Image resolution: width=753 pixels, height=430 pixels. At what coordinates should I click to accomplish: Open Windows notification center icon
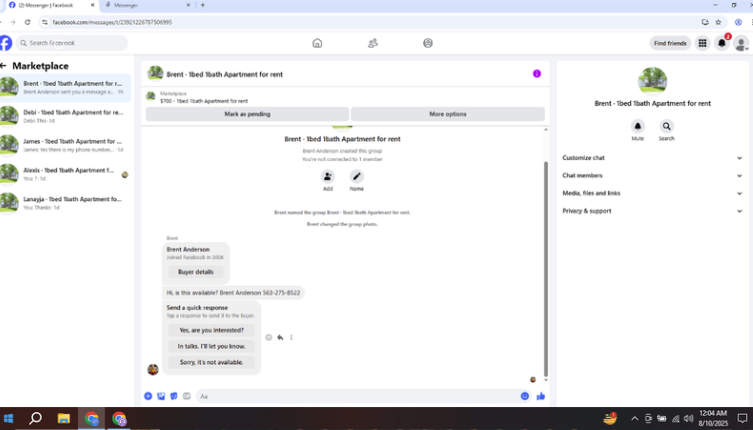(x=742, y=418)
